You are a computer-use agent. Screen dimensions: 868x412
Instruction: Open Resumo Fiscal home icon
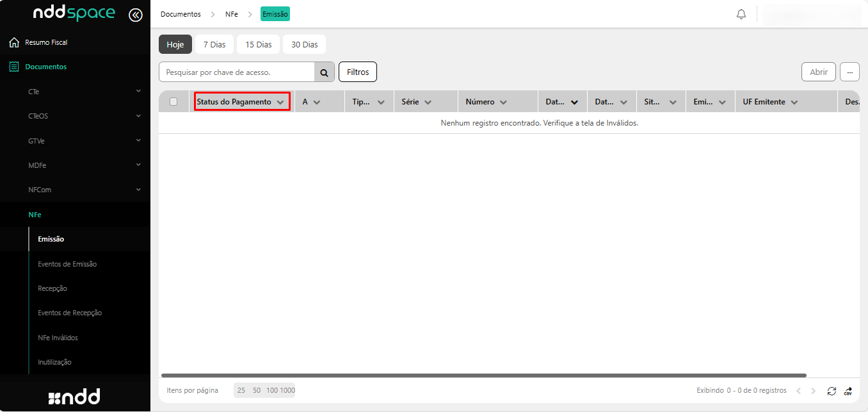(x=13, y=42)
